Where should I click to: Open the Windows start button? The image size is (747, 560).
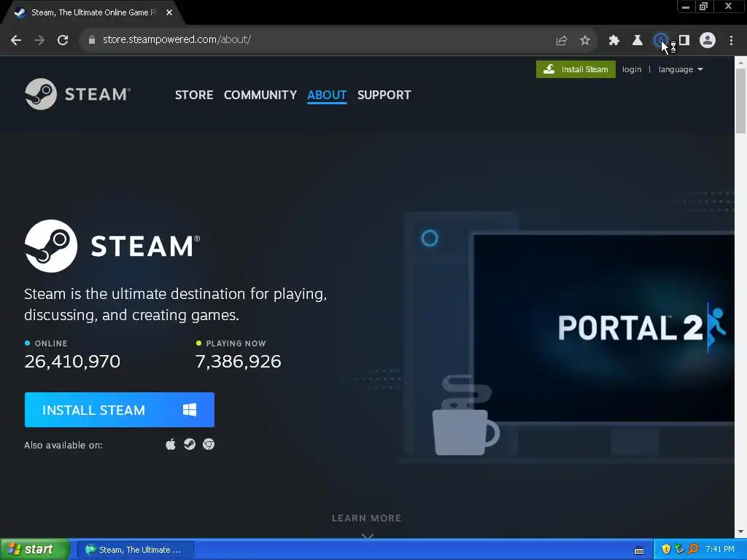(x=34, y=550)
